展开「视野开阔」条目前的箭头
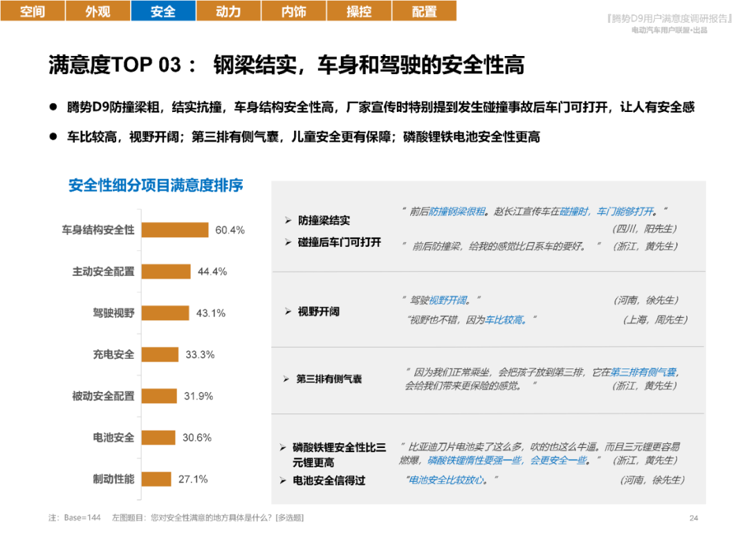The width and height of the screenshot is (747, 560). coord(289,312)
